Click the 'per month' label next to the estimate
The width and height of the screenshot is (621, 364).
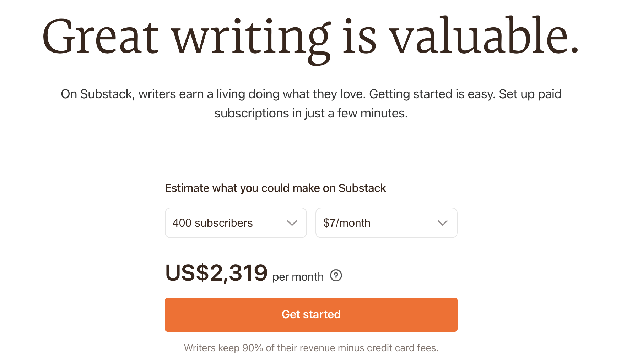[x=297, y=277]
